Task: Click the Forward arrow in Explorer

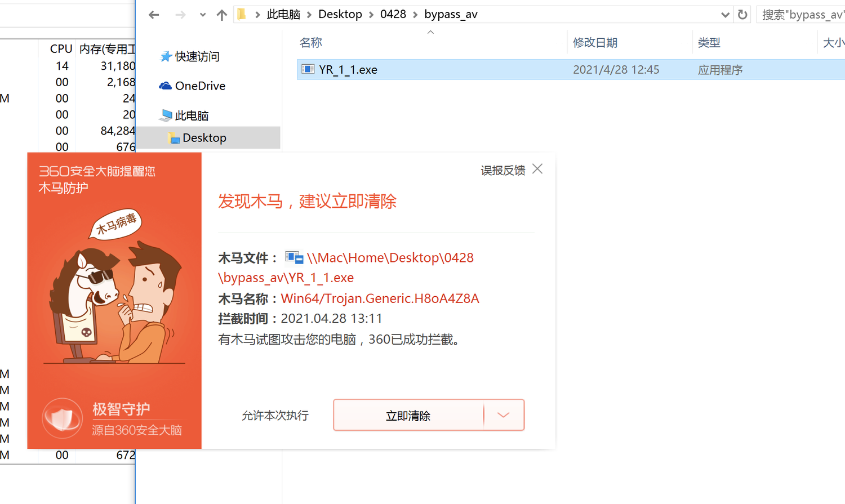Action: 180,15
